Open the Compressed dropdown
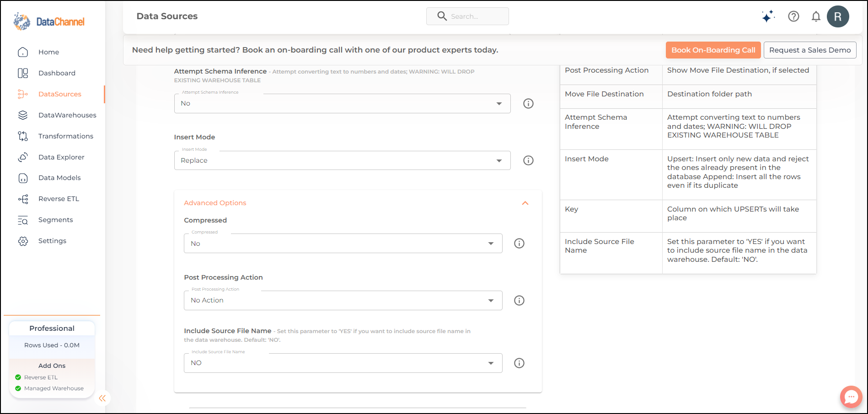The height and width of the screenshot is (414, 868). [343, 244]
